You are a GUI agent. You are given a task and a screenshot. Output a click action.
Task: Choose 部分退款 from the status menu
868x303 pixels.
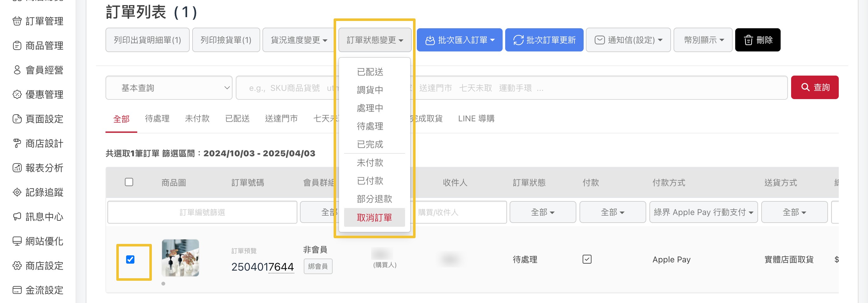(374, 199)
